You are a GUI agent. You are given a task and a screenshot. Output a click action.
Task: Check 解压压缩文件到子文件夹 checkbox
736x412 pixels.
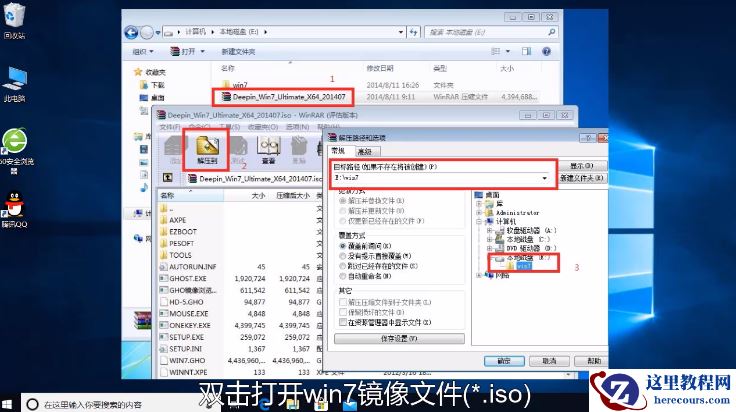pyautogui.click(x=343, y=302)
